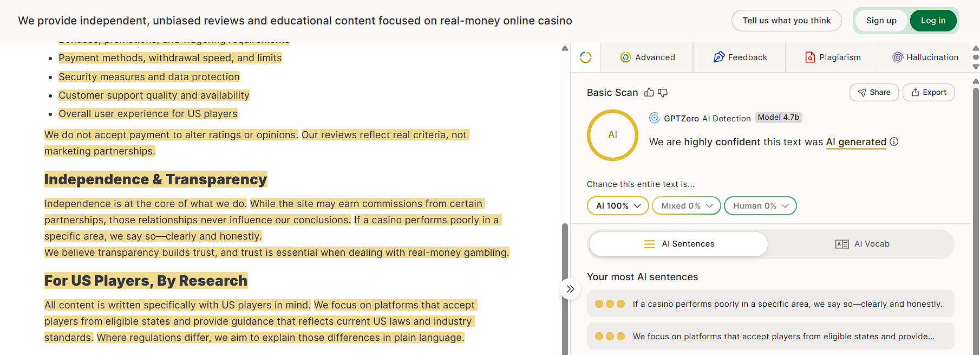This screenshot has width=980, height=355.
Task: Click the info icon after AI generated
Action: pyautogui.click(x=894, y=141)
